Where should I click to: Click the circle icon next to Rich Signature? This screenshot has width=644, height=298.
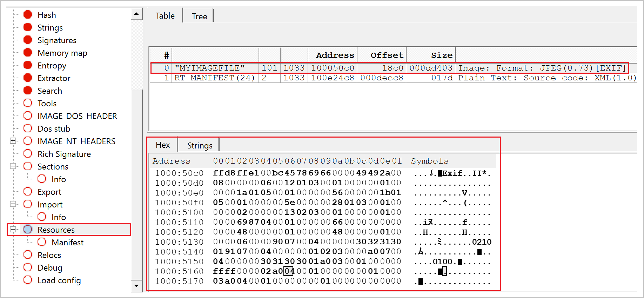point(28,154)
